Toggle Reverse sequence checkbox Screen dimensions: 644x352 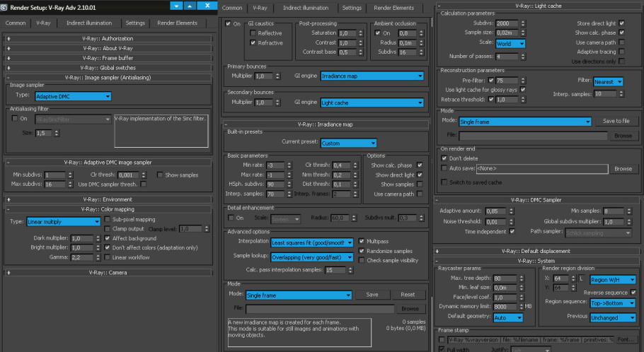(633, 292)
